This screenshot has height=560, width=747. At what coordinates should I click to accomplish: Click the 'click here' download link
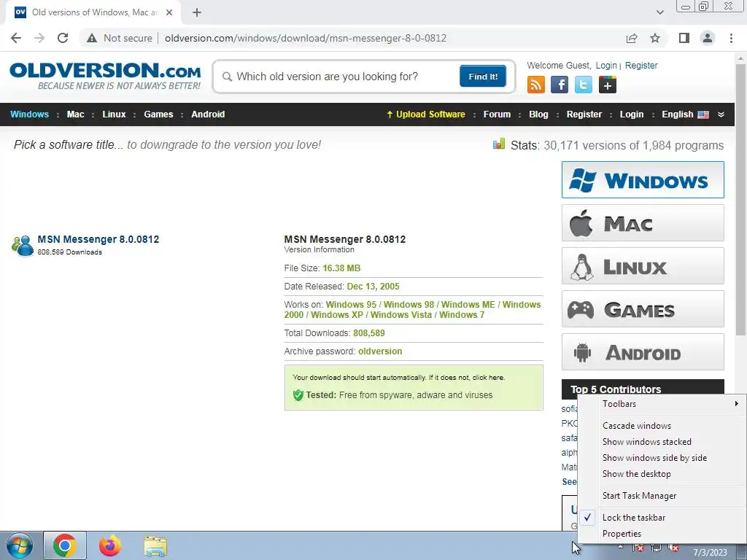(488, 377)
